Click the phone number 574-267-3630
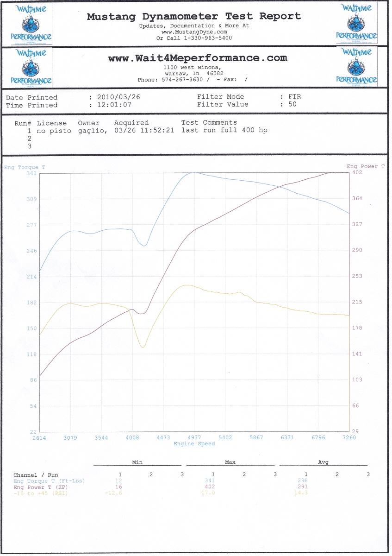Viewport: 392px width, 556px height. [x=182, y=80]
